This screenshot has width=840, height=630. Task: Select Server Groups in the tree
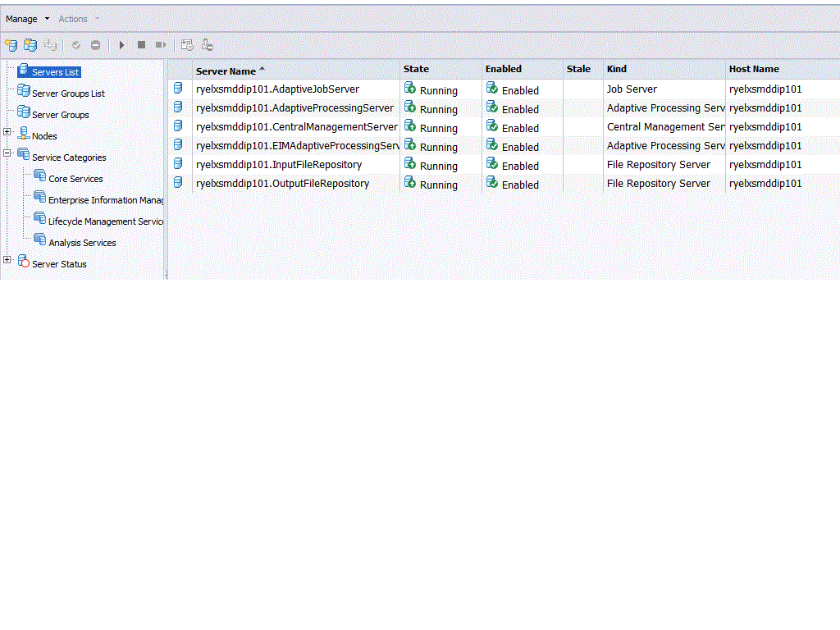click(x=61, y=115)
